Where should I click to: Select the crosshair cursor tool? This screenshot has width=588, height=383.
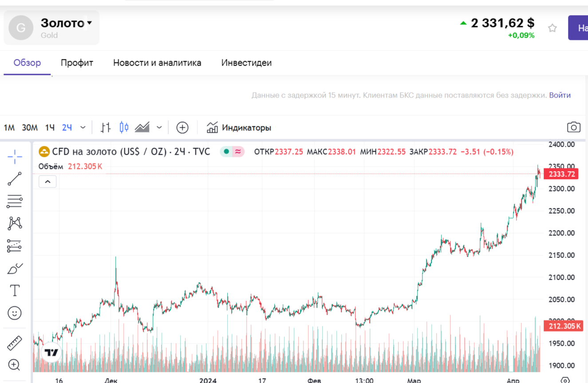pyautogui.click(x=15, y=157)
